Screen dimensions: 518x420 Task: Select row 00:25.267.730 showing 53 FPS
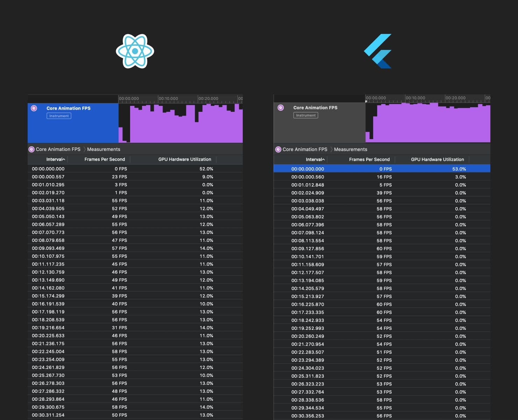[x=135, y=375]
